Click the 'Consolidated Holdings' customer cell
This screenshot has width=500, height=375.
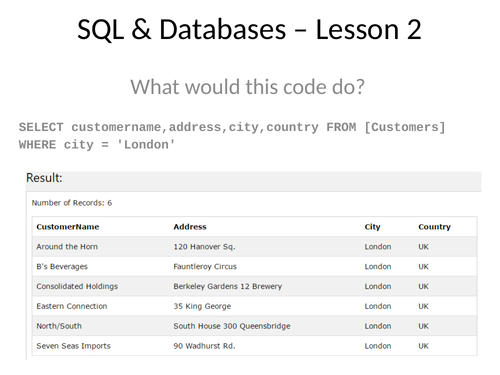pyautogui.click(x=77, y=286)
